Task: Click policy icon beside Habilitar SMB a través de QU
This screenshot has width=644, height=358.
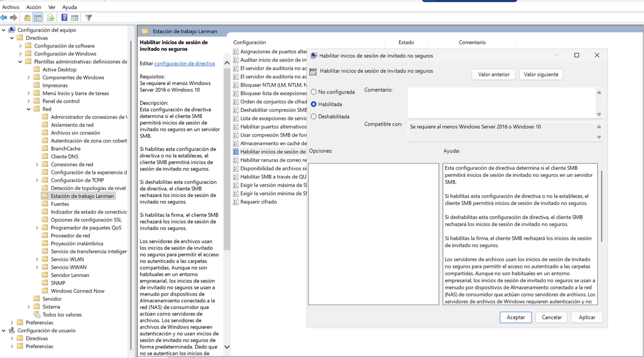Action: pyautogui.click(x=236, y=177)
